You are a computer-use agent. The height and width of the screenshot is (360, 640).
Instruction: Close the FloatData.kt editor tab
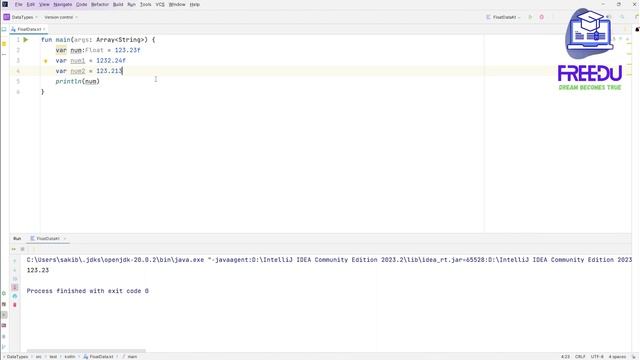point(44,29)
